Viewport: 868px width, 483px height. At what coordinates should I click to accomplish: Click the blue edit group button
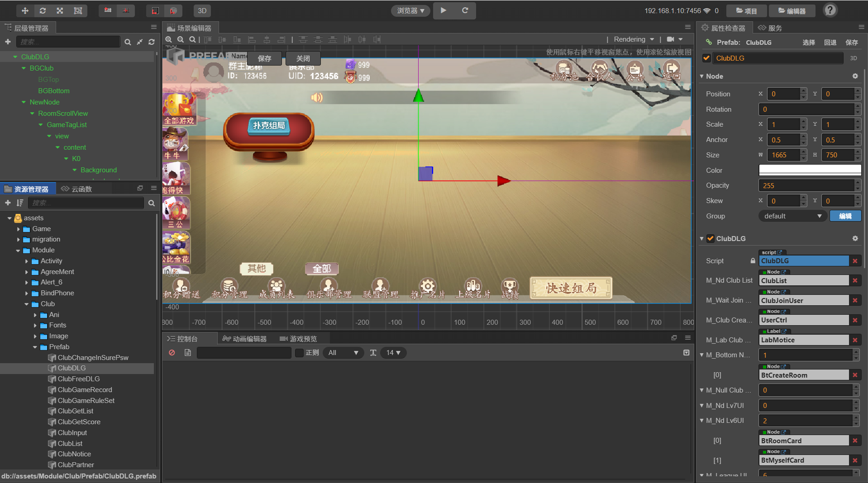(x=845, y=216)
